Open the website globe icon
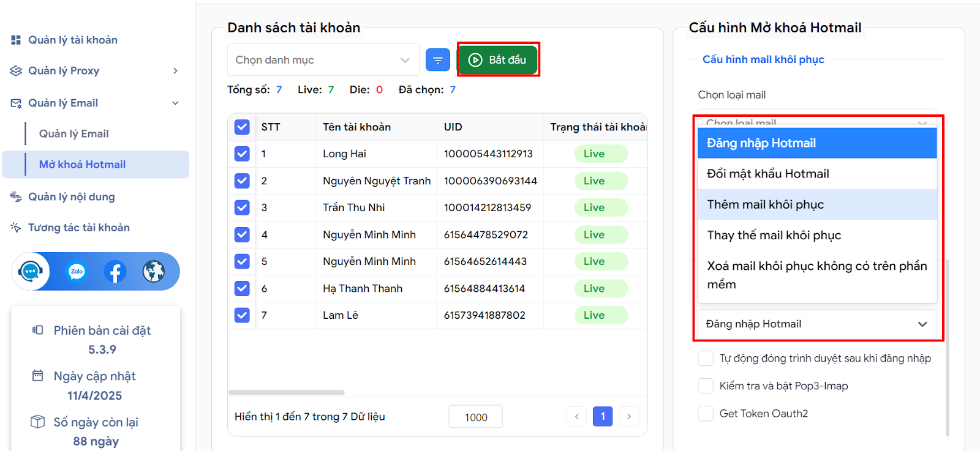 click(154, 271)
